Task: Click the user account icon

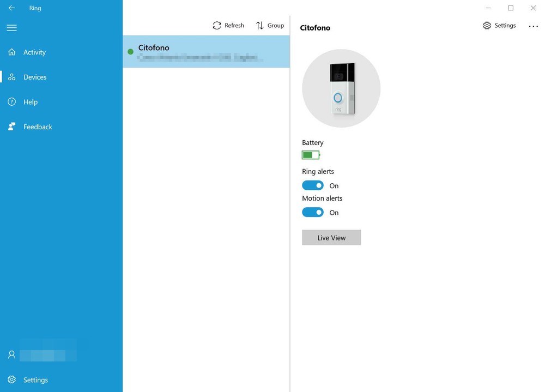Action: (x=12, y=355)
